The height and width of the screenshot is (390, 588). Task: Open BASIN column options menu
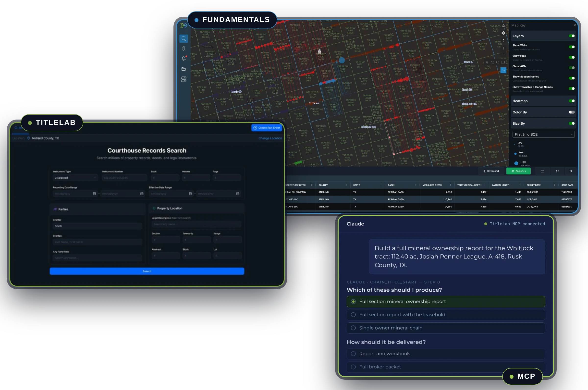pyautogui.click(x=415, y=185)
